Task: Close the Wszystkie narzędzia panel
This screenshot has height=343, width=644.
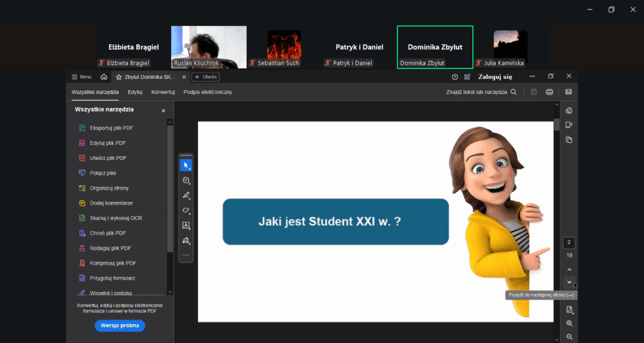Action: pos(164,111)
